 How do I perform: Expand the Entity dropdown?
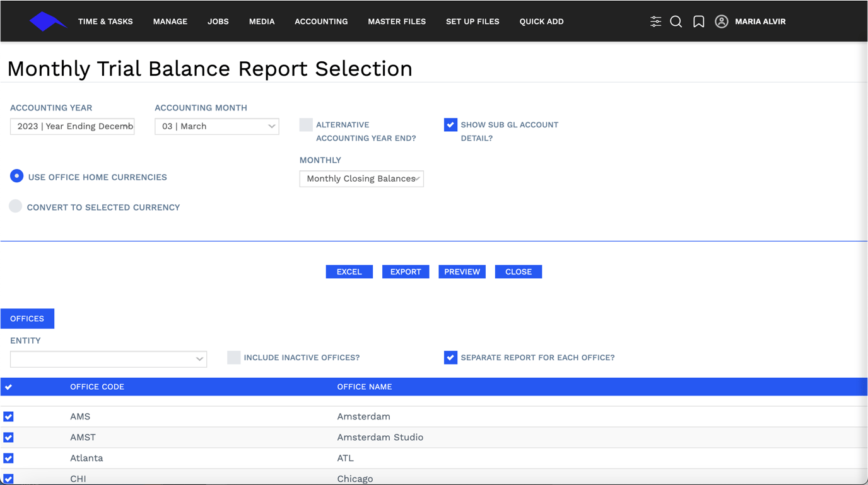(x=108, y=359)
